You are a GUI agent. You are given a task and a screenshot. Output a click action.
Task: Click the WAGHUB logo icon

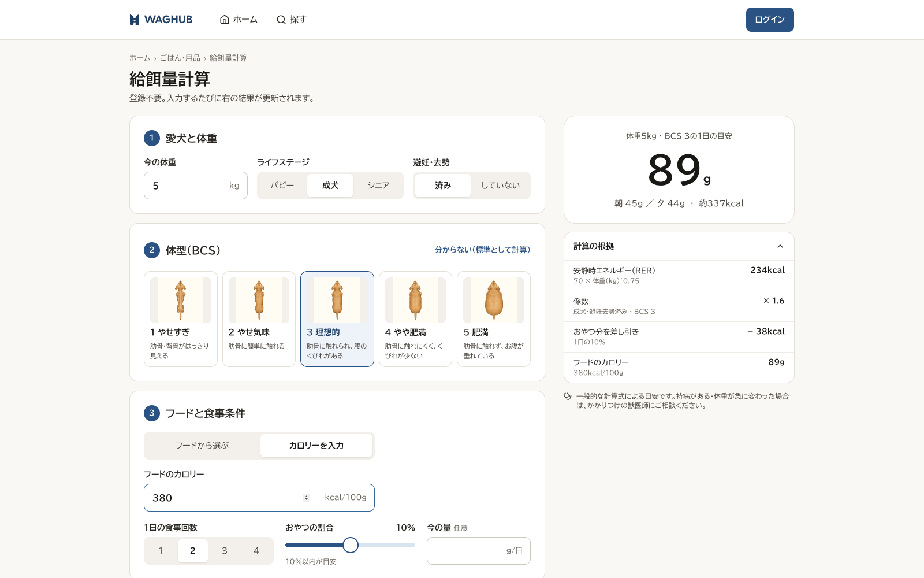coord(135,20)
